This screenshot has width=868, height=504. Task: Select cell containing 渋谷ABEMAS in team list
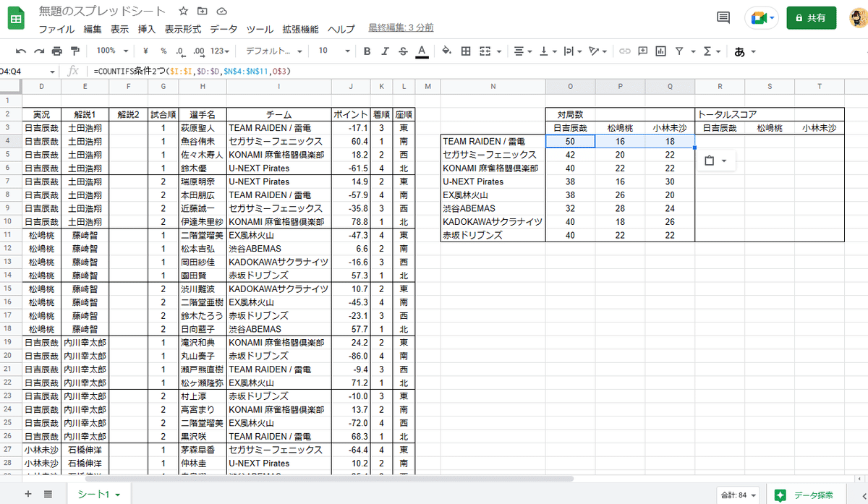coord(493,208)
